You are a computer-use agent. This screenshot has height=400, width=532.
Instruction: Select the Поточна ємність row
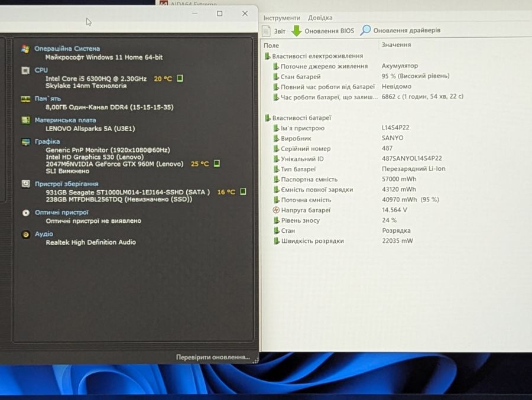(x=356, y=200)
